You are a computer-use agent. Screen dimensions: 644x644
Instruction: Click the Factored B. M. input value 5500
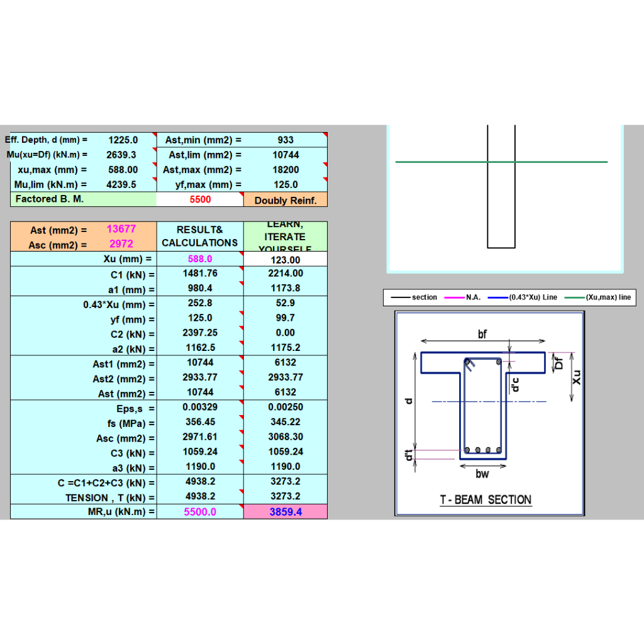(200, 199)
